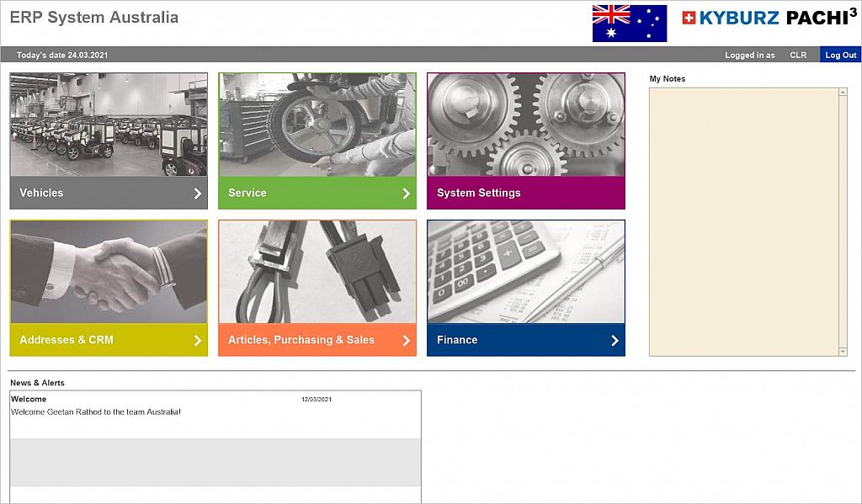Click the cable connectors image tile

click(317, 272)
